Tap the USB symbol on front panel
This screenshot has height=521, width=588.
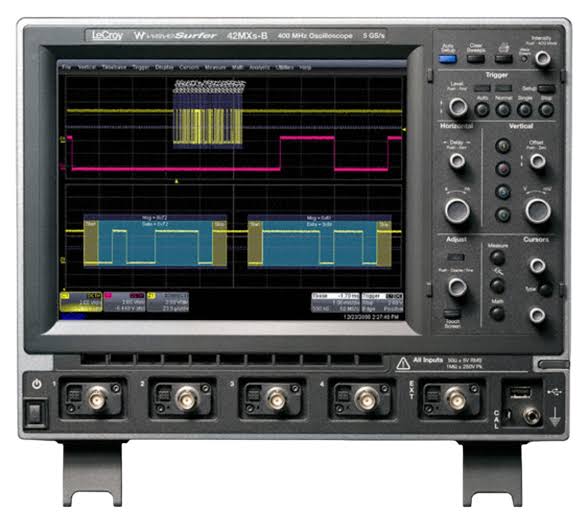[555, 392]
